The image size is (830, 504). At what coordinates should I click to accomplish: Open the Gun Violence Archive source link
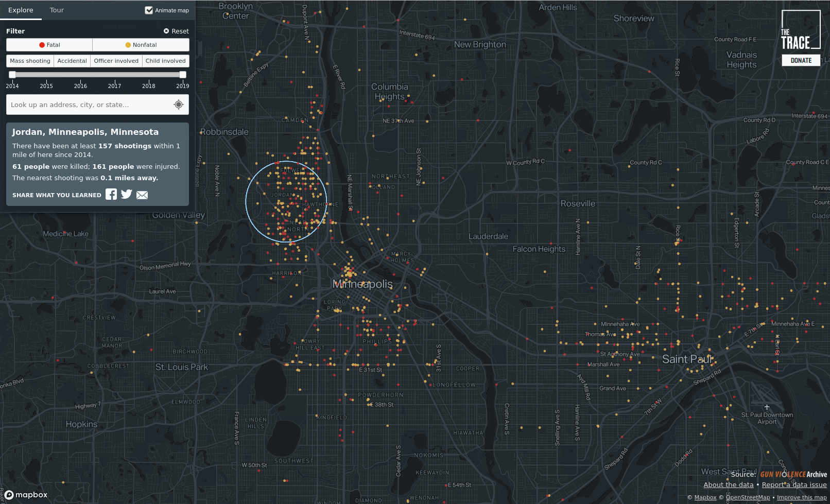tap(793, 474)
